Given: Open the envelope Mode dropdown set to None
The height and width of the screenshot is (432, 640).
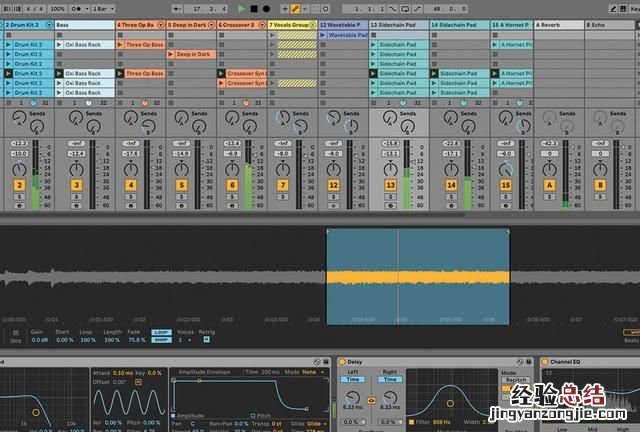Looking at the screenshot, I should pos(309,371).
